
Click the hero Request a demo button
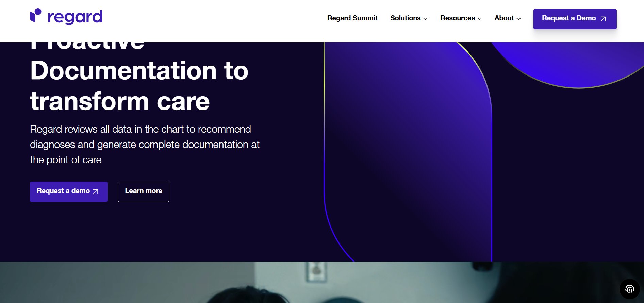69,192
